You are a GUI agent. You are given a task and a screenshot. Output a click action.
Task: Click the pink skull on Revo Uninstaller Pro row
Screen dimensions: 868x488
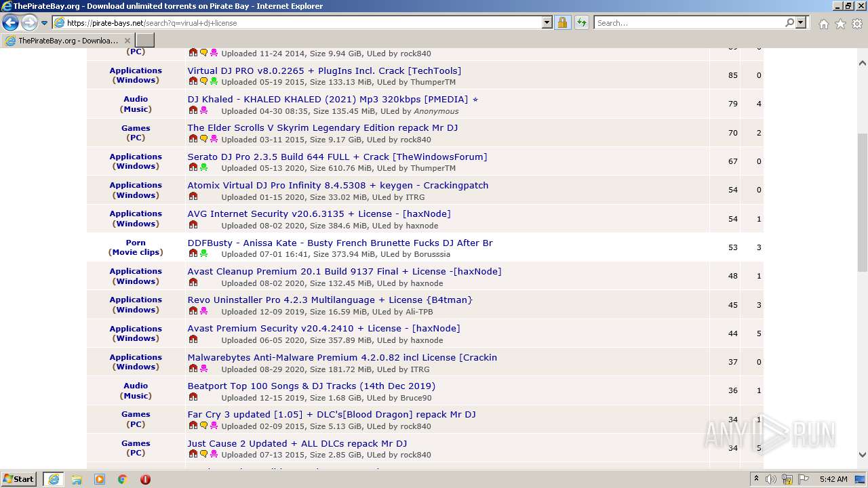(203, 311)
